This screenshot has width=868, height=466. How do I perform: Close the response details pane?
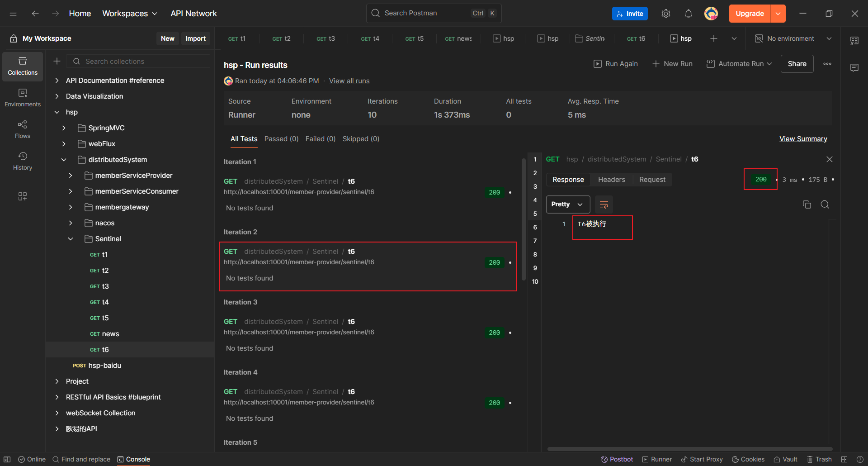(x=829, y=159)
